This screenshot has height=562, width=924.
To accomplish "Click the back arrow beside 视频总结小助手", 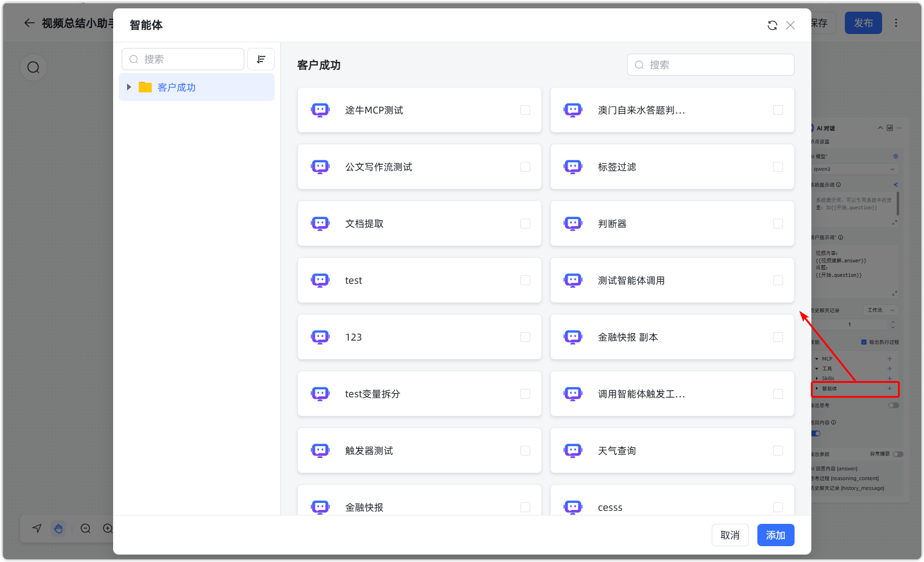I will (x=29, y=23).
